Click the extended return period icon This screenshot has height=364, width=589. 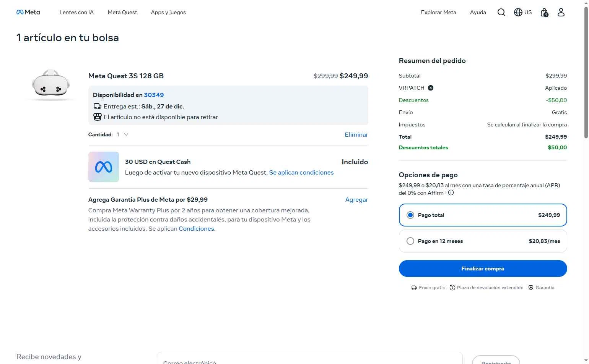(x=452, y=288)
